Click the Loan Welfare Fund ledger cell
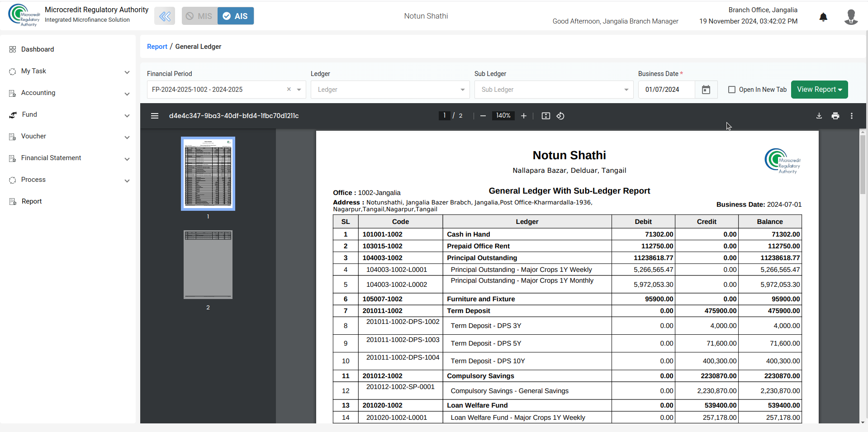This screenshot has height=432, width=868. tap(527, 405)
